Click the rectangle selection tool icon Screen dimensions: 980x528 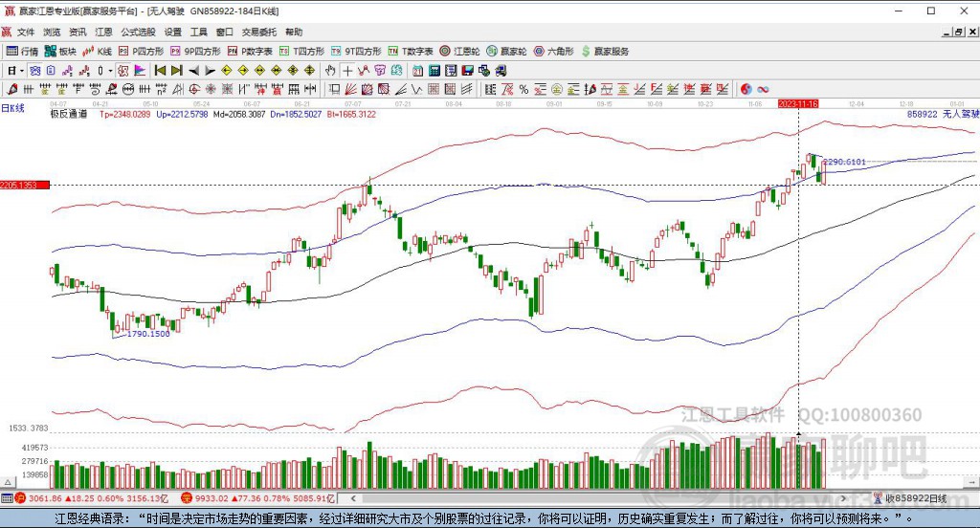[335, 89]
